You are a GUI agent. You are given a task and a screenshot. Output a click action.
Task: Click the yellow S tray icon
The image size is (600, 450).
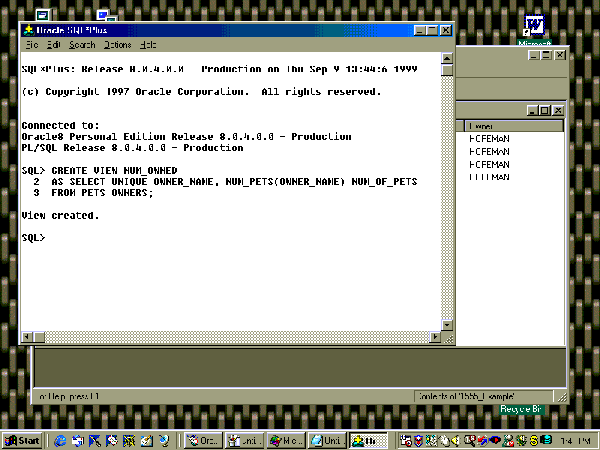coord(534,441)
